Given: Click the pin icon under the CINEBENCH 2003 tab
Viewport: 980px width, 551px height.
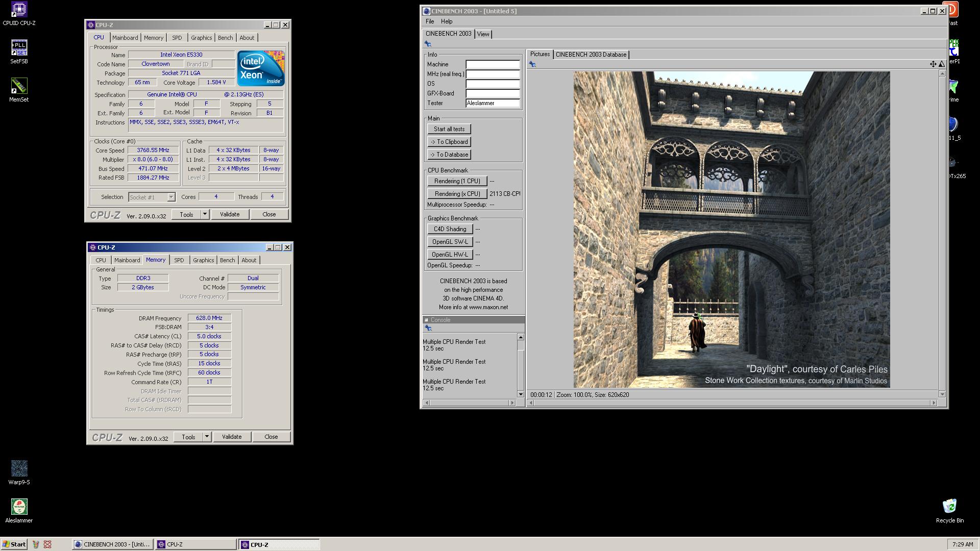Looking at the screenshot, I should click(428, 44).
